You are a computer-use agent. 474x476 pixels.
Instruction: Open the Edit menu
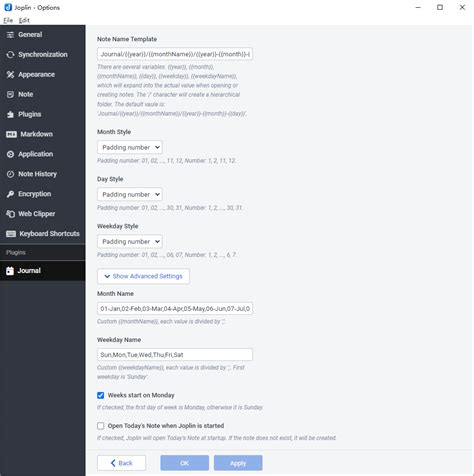tap(24, 20)
